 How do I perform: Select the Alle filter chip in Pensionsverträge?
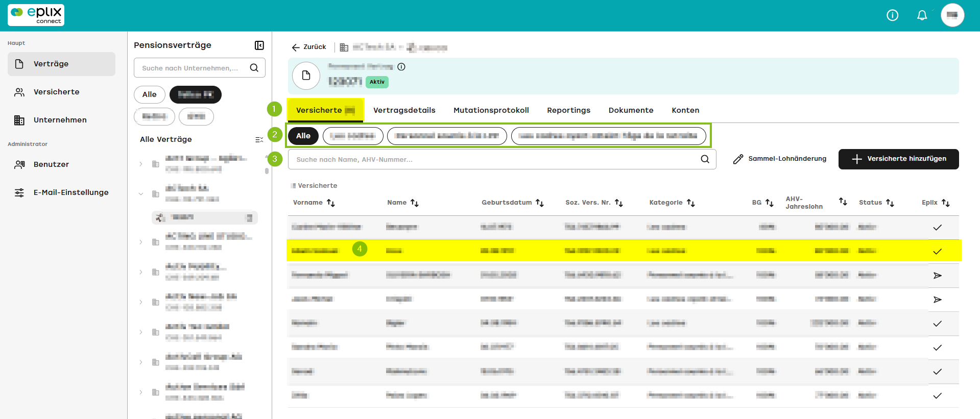pyautogui.click(x=149, y=94)
